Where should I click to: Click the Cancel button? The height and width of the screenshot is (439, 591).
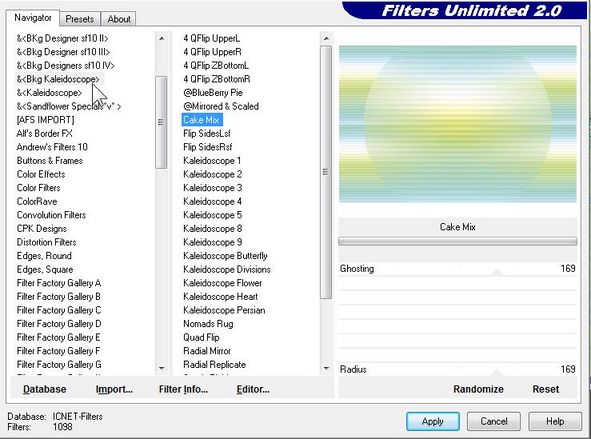[x=494, y=421]
